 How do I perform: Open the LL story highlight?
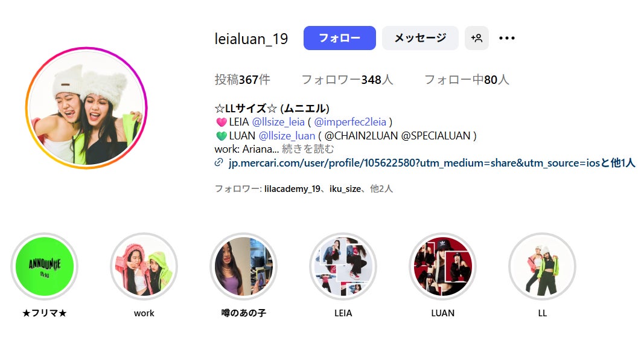[542, 266]
